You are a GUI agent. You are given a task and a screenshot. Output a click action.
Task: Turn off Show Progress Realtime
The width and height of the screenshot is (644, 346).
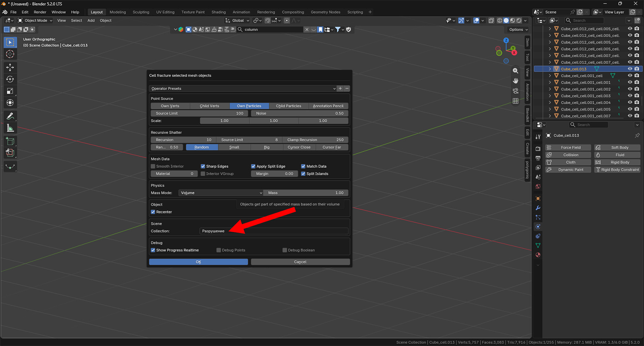click(x=153, y=250)
